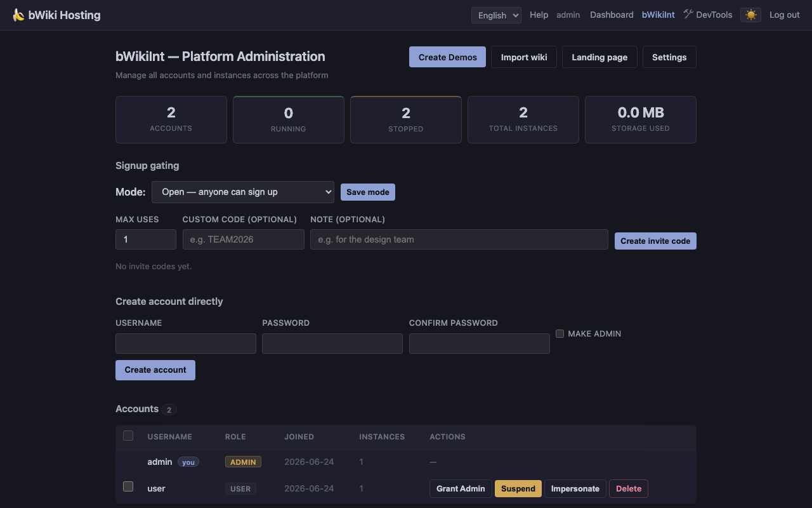812x508 pixels.
Task: Select the Stopped stat card
Action: pyautogui.click(x=406, y=119)
